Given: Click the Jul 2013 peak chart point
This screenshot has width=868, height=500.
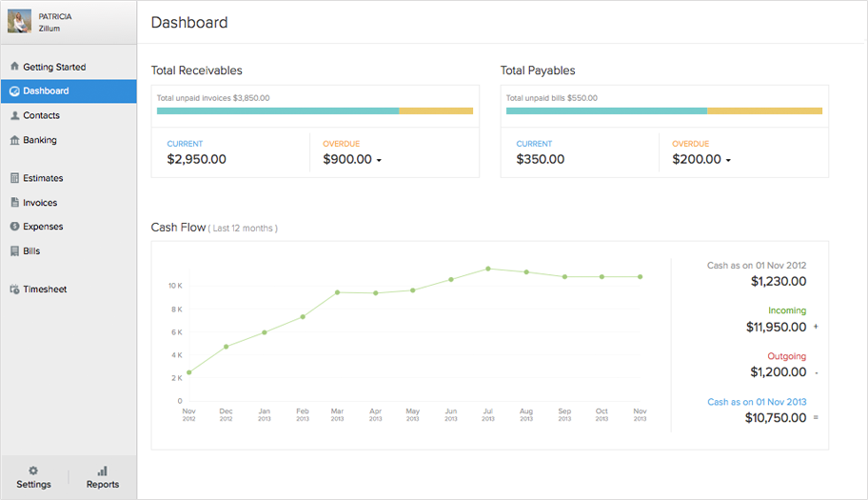Looking at the screenshot, I should tap(487, 269).
